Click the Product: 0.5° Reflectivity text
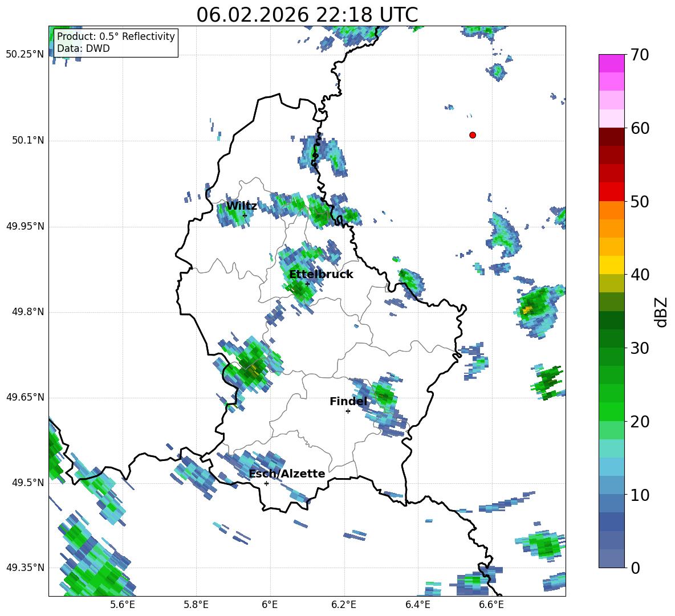Image resolution: width=675 pixels, height=616 pixels. click(116, 36)
